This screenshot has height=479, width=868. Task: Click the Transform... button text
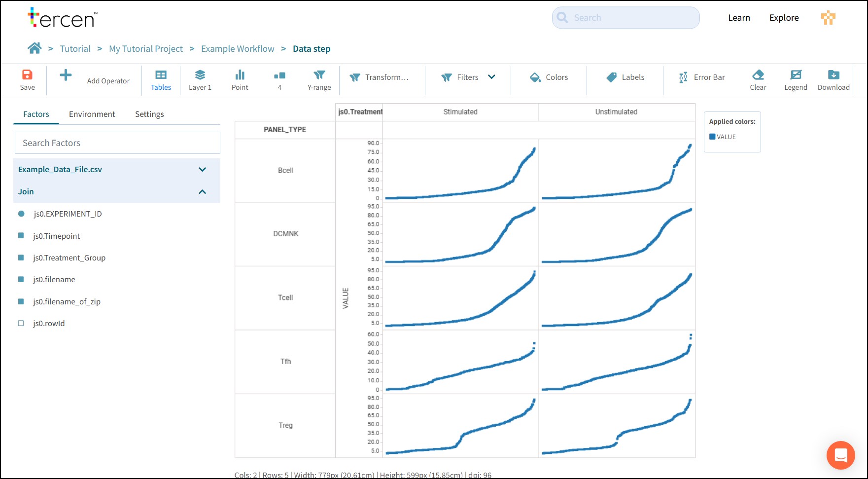coord(387,77)
